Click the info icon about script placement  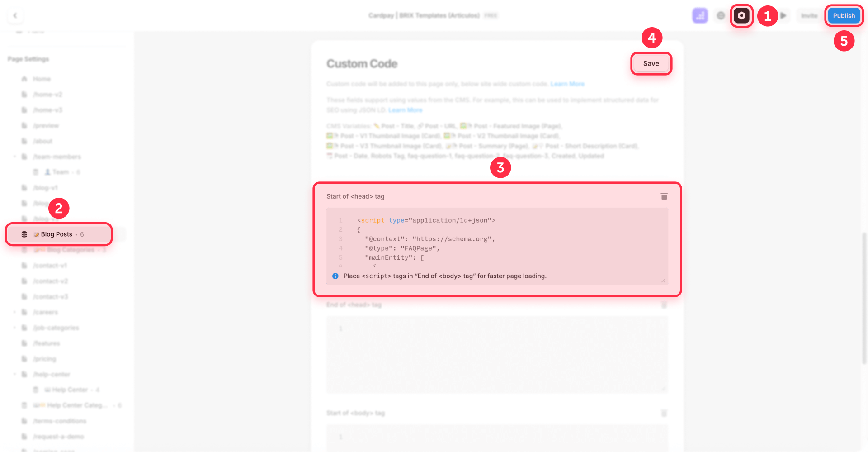pyautogui.click(x=335, y=276)
